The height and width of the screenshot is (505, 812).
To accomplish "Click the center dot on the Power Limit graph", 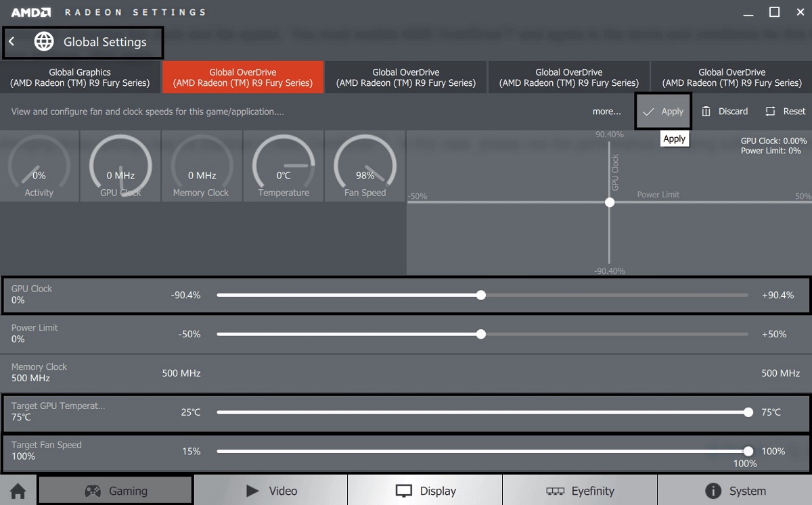I will click(610, 202).
